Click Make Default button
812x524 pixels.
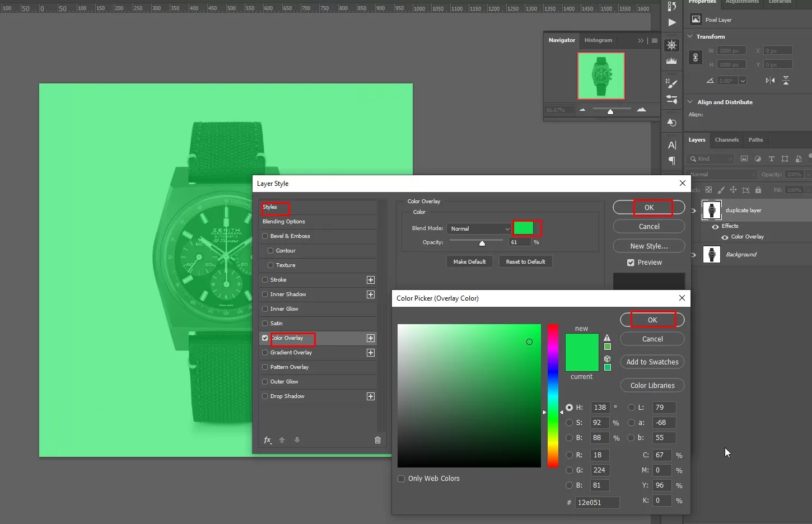pyautogui.click(x=469, y=262)
